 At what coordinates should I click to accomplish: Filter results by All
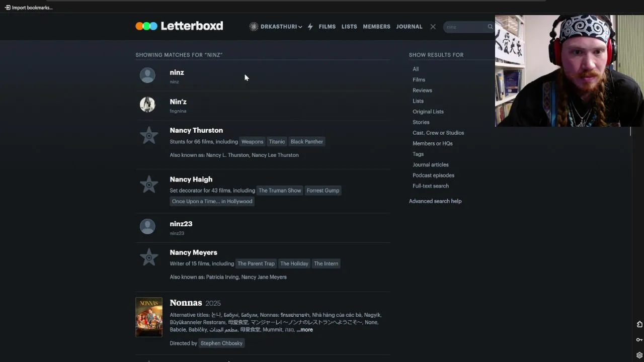pos(416,69)
